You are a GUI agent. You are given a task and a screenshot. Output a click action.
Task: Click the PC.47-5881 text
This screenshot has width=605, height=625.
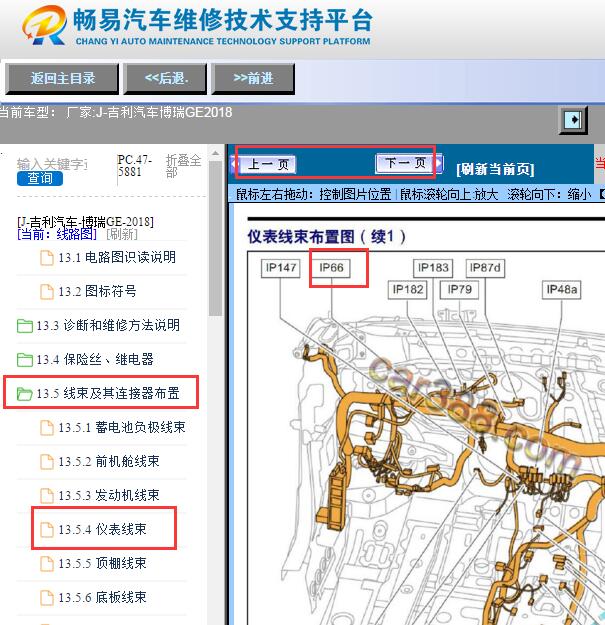[x=134, y=166]
